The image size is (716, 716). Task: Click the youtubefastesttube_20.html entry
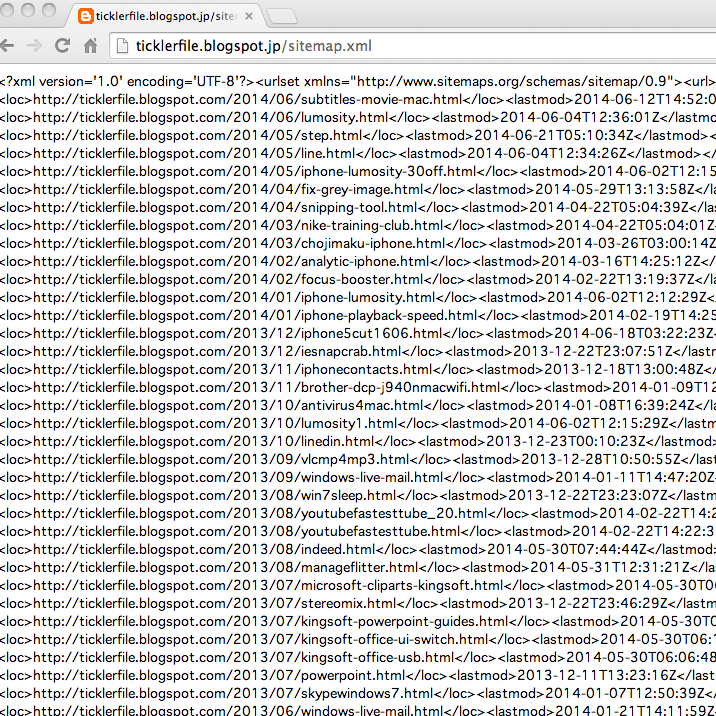[358, 514]
